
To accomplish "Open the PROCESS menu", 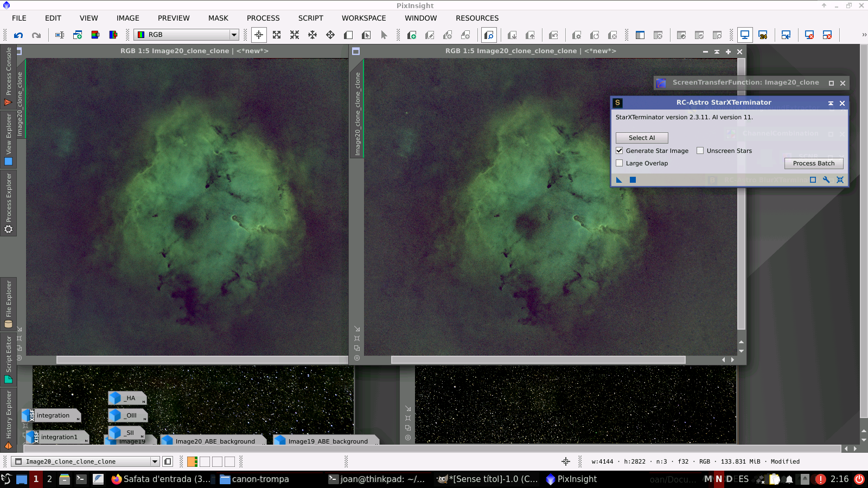I will 263,18.
